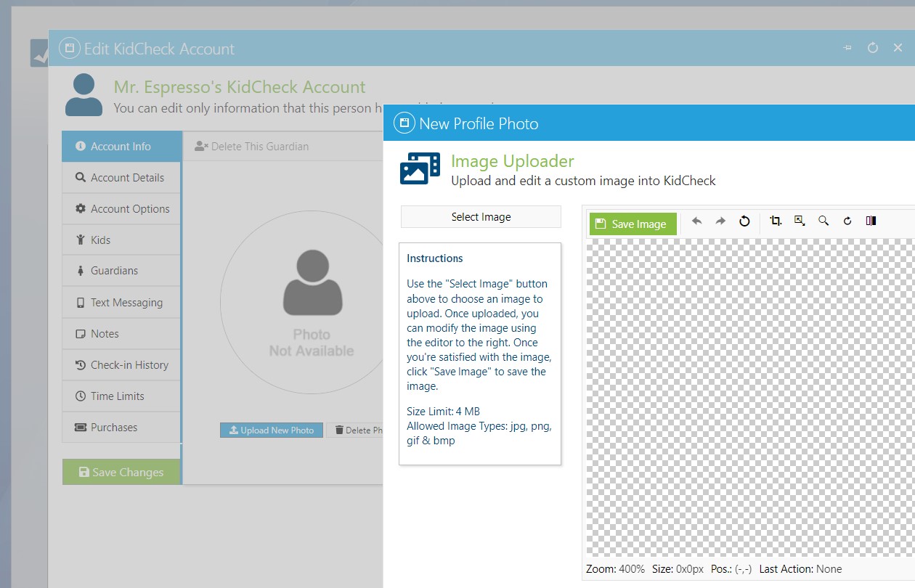Click Mr. Espresso's KidCheck Account heading
Screen dimensions: 915x588
pyautogui.click(x=240, y=87)
